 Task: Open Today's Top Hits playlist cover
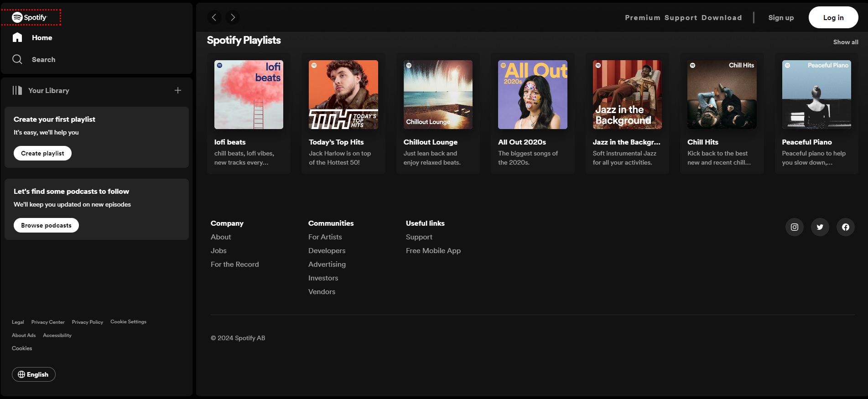pyautogui.click(x=343, y=94)
